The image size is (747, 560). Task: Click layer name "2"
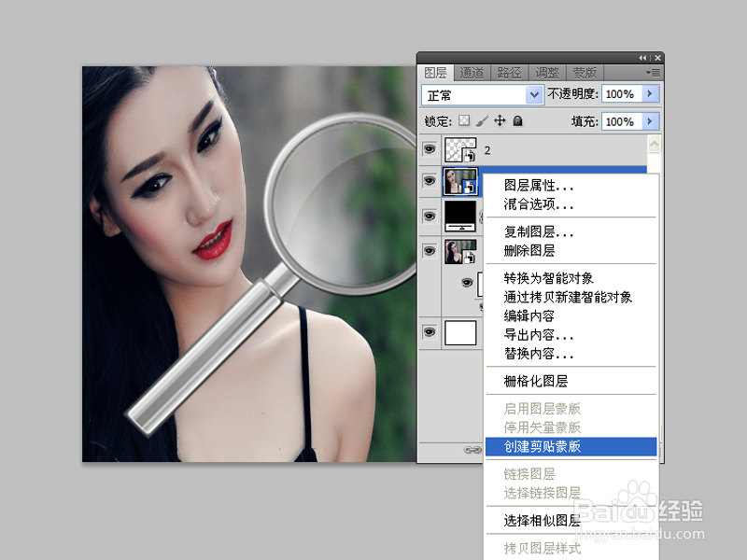pos(486,150)
